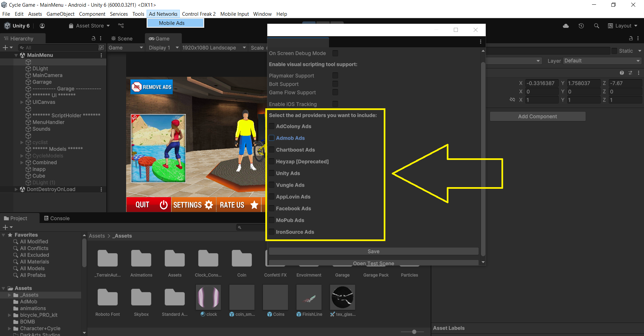
Task: Expand the UICanvas hierarchy item
Action: coord(22,102)
